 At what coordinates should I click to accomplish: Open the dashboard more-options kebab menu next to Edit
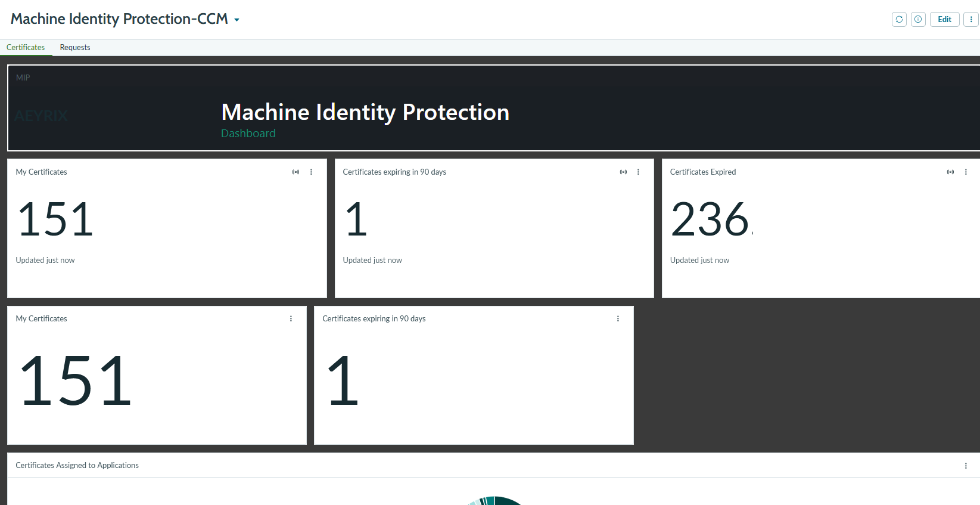[971, 19]
